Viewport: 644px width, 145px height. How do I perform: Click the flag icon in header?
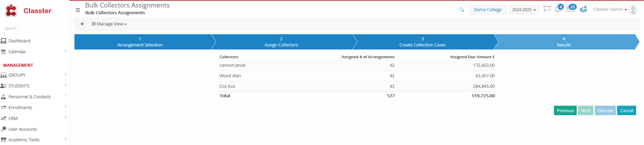[x=546, y=9]
